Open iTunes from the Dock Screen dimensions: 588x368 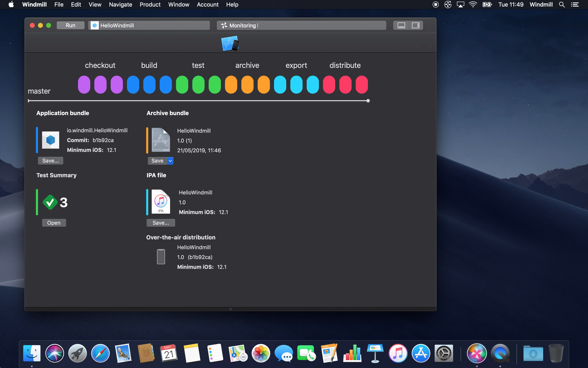tap(398, 353)
